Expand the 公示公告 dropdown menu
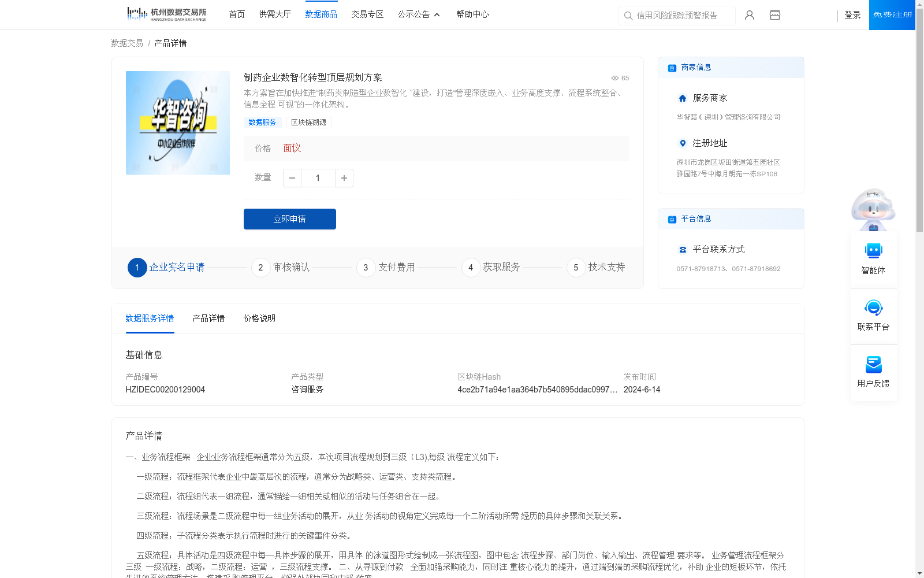This screenshot has height=578, width=924. 419,14
